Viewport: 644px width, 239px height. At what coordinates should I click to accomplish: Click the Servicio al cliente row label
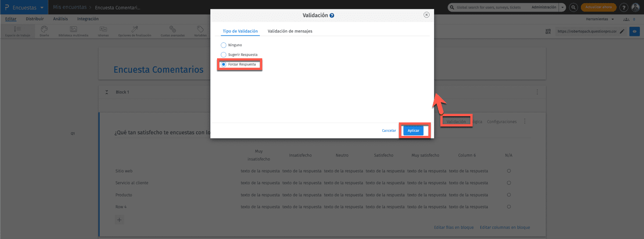[132, 183]
